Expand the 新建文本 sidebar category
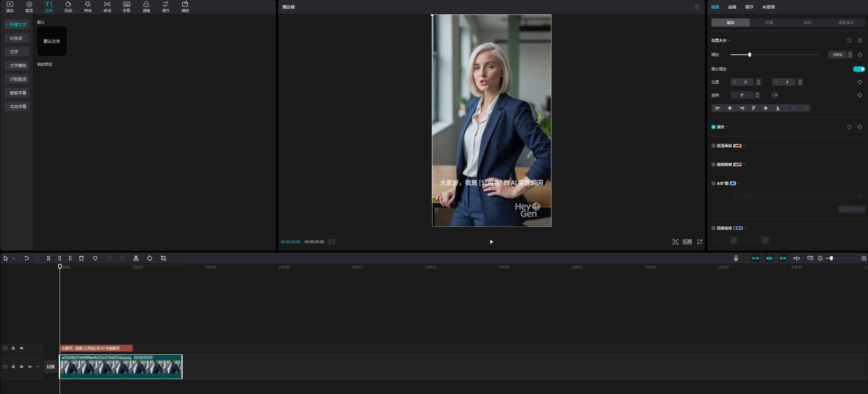Viewport: 868px width, 394px height. tap(17, 24)
